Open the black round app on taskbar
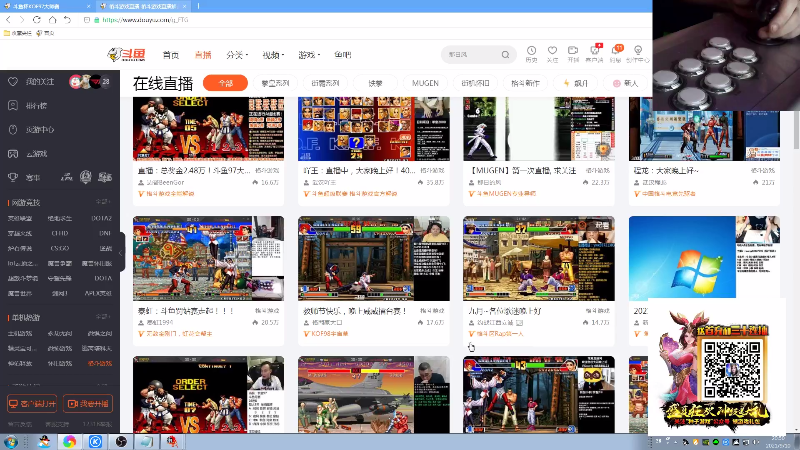Screen dimensions: 800x450 click(121, 441)
